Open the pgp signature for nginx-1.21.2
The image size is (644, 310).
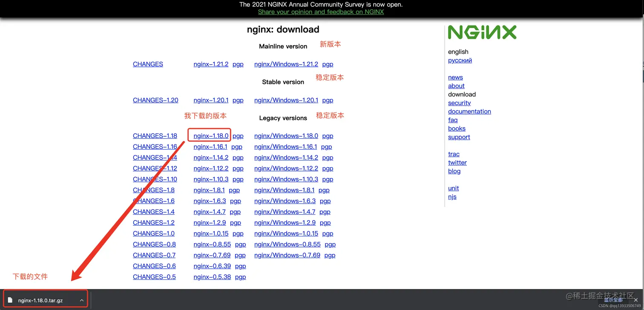[238, 64]
